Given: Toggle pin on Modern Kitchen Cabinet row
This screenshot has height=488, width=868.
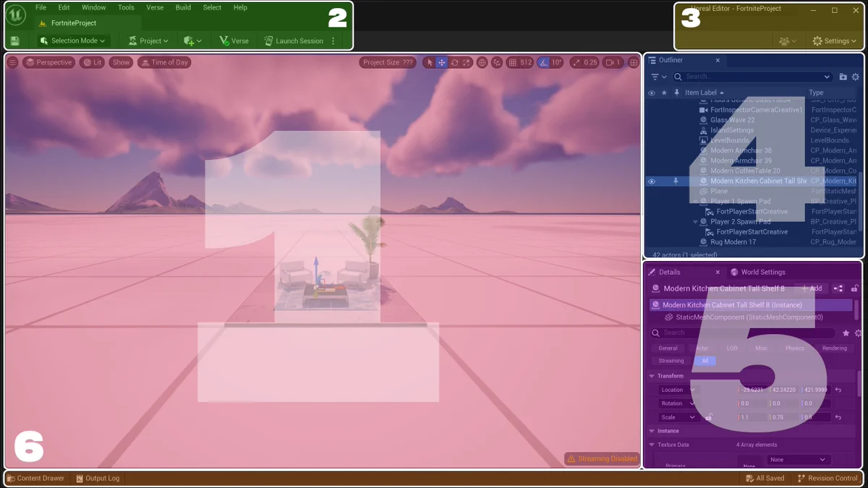Looking at the screenshot, I should (676, 181).
